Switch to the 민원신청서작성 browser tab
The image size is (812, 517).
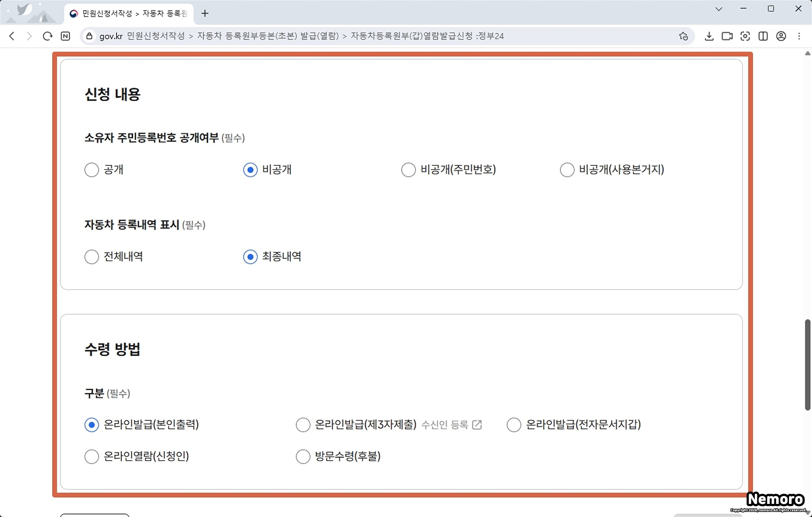[x=129, y=13]
